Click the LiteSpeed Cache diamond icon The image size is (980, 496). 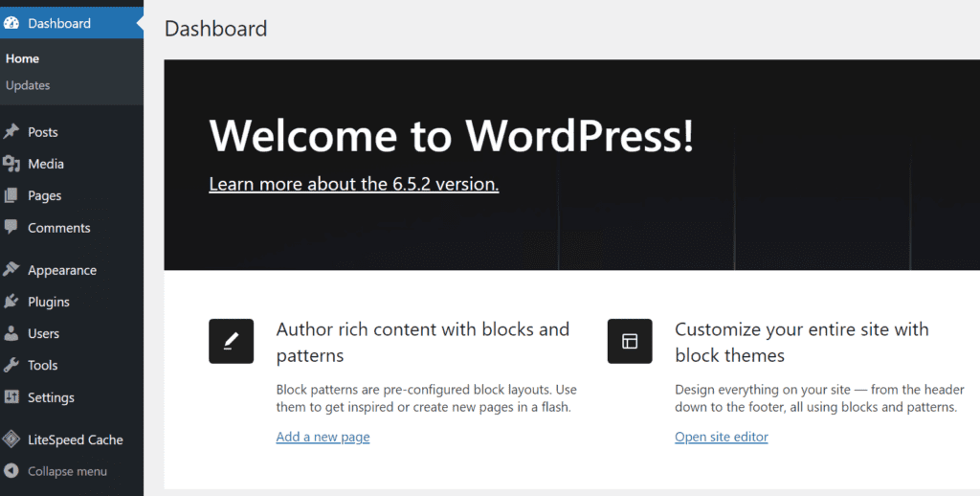[11, 440]
